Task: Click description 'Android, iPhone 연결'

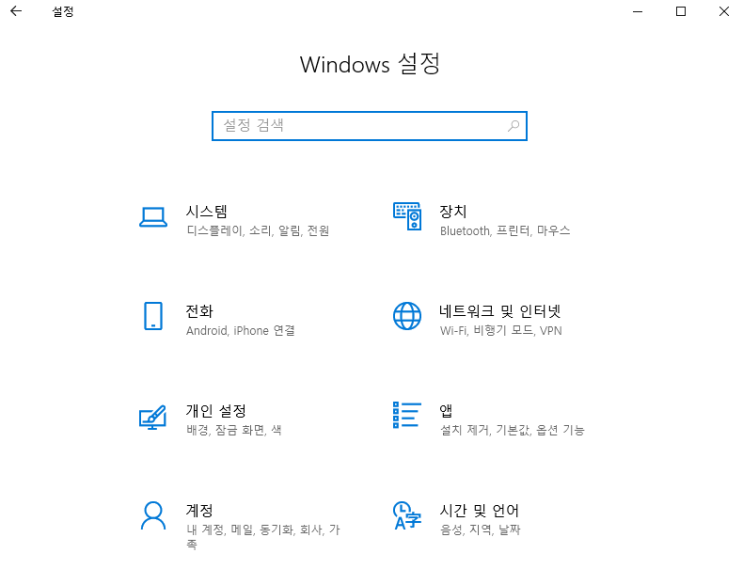Action: point(240,330)
